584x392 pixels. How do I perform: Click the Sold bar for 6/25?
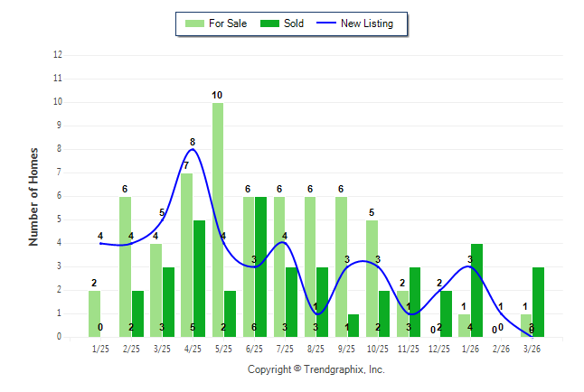[x=260, y=266]
